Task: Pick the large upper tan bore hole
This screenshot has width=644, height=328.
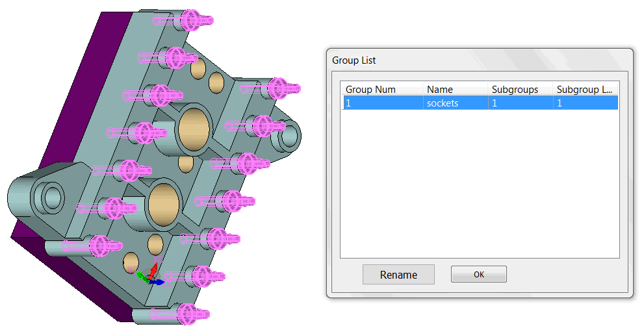Action: [x=193, y=126]
